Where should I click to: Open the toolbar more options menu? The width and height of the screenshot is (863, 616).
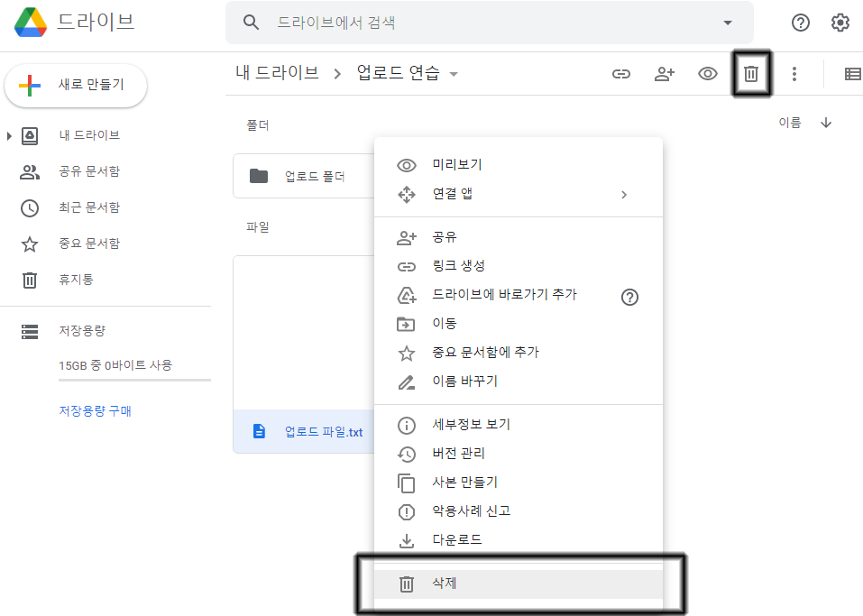(794, 74)
